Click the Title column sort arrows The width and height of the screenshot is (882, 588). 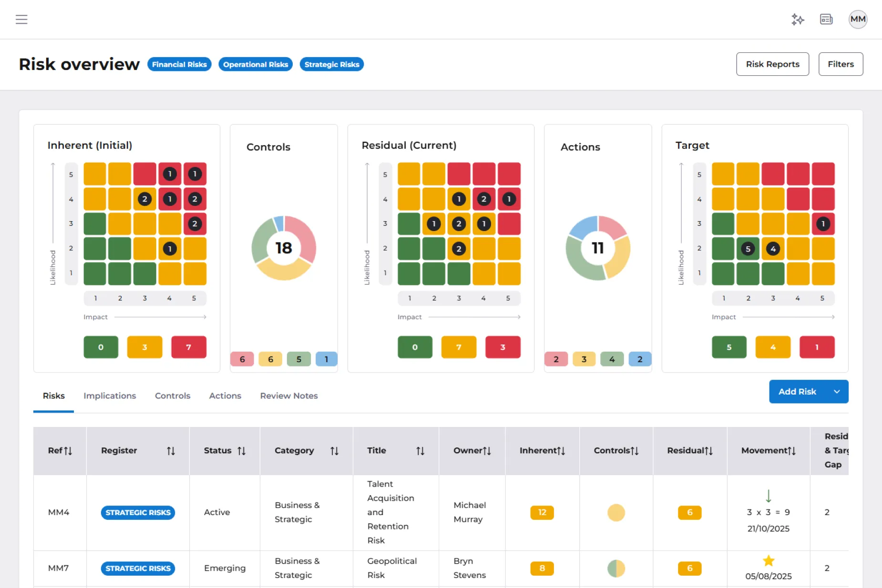pyautogui.click(x=420, y=451)
